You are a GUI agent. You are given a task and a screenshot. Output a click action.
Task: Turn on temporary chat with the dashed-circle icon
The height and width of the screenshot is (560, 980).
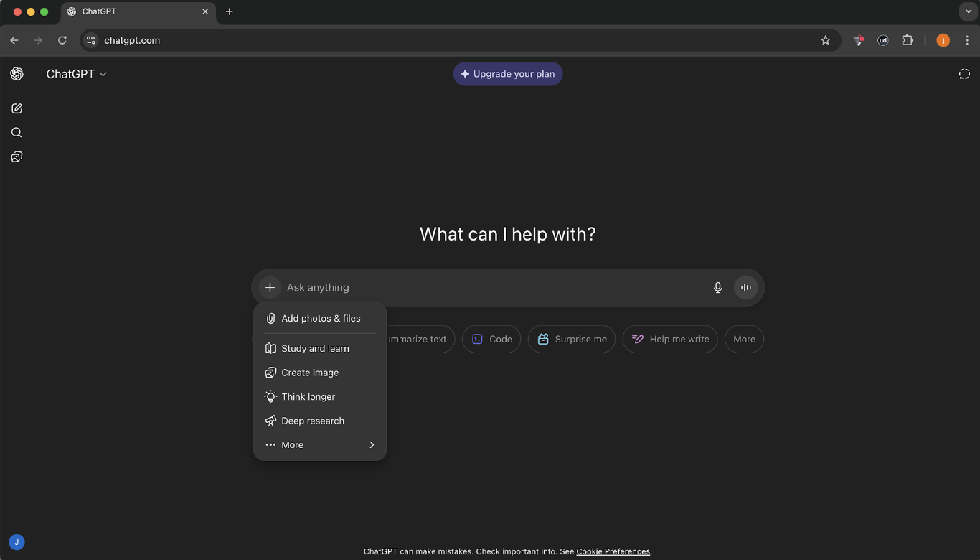coord(964,74)
